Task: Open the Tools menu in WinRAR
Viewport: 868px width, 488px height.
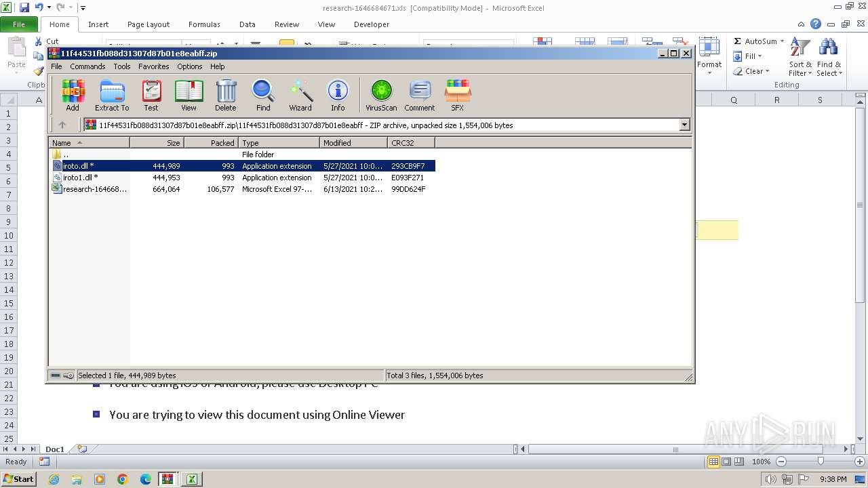Action: click(x=122, y=66)
